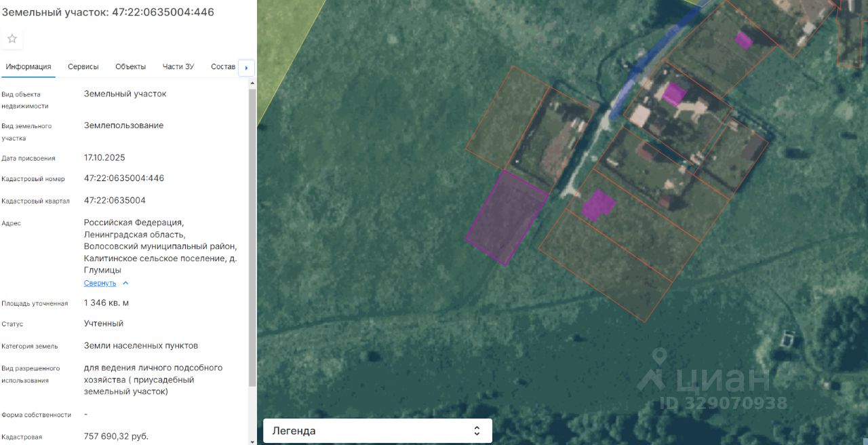Open the Состав tab
Viewport: 868px width, 445px height.
(223, 66)
